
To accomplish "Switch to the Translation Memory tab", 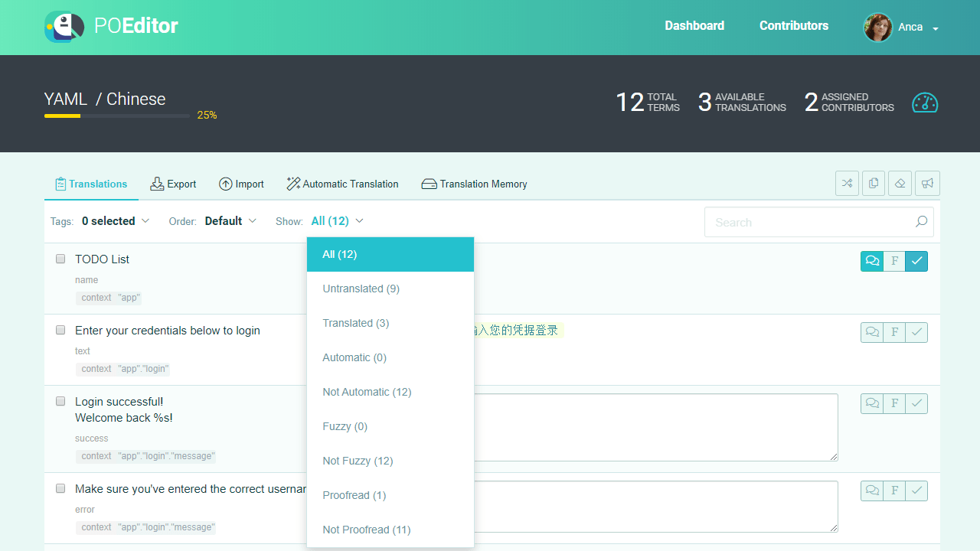I will (474, 184).
